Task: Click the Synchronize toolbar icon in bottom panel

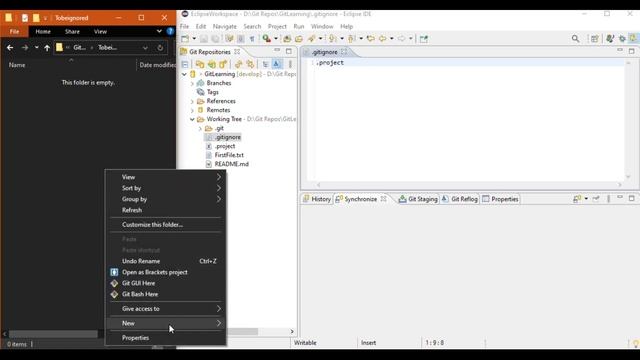Action: [577, 199]
